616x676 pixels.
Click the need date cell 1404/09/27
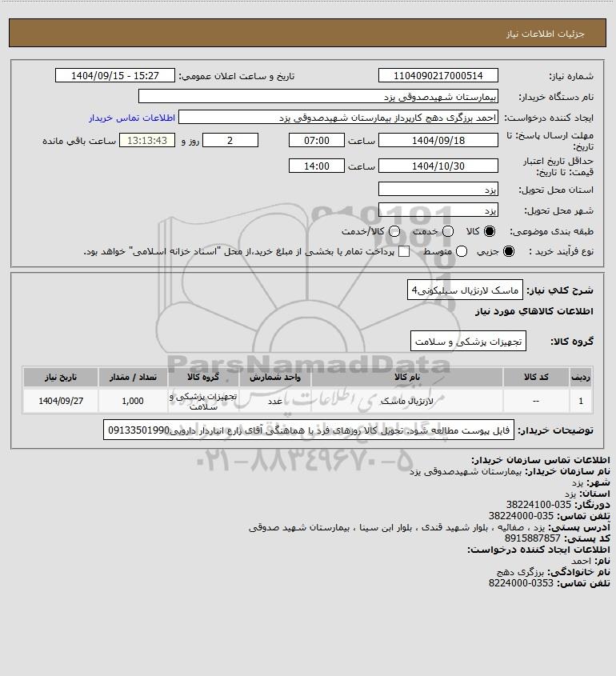coord(61,401)
